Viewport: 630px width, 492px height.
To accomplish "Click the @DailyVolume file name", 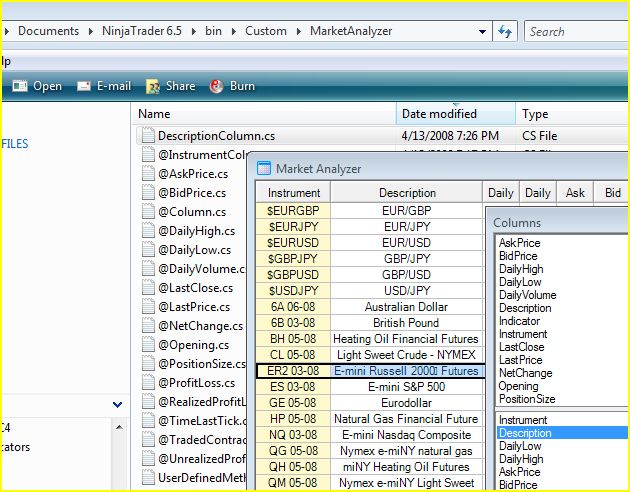I will 201,269.
